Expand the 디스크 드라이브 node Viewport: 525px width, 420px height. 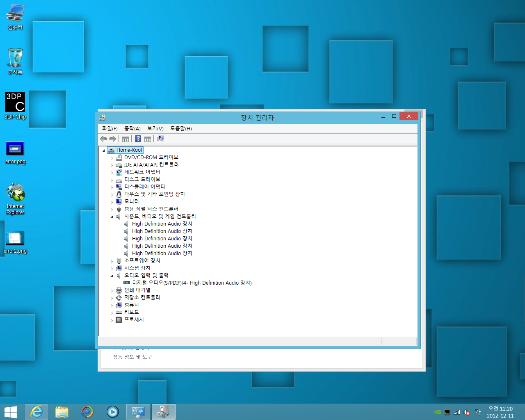tap(112, 180)
